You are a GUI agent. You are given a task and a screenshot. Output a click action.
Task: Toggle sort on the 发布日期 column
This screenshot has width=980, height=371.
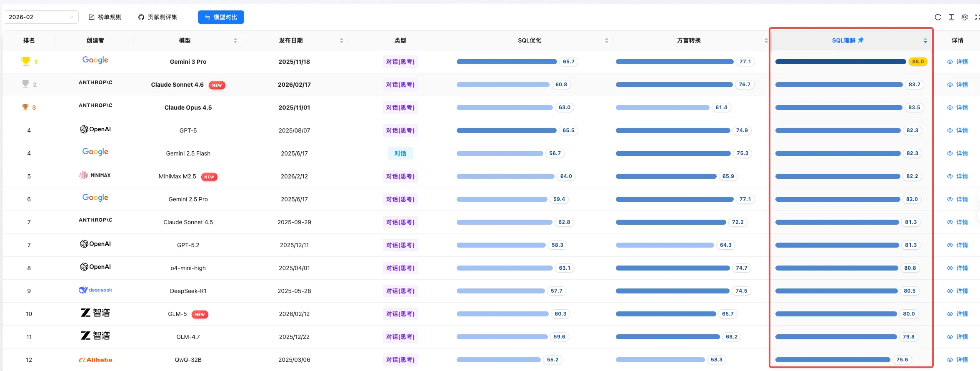[x=342, y=40]
